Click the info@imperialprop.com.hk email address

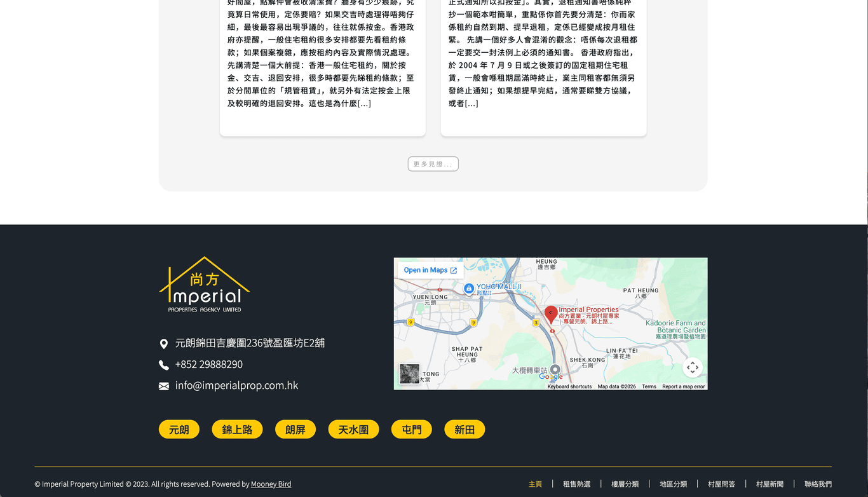click(236, 386)
